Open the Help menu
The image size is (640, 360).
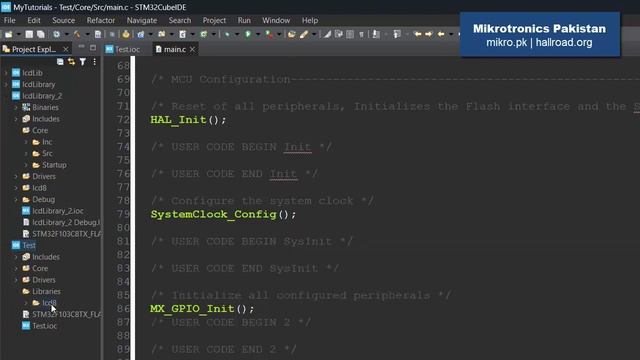pyautogui.click(x=310, y=20)
